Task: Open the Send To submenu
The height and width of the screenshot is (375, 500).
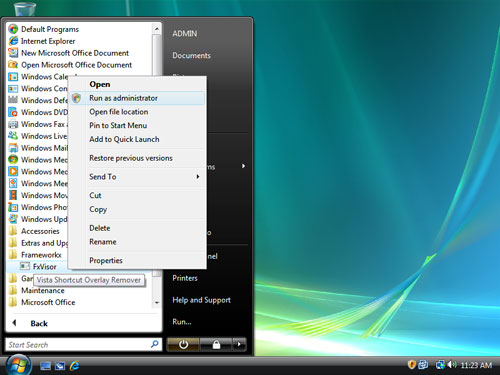Action: (x=137, y=177)
